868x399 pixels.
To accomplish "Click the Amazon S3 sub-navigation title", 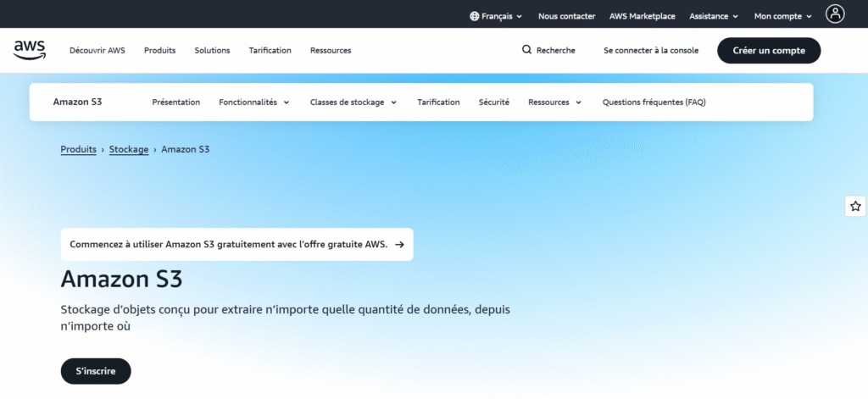I will click(77, 102).
